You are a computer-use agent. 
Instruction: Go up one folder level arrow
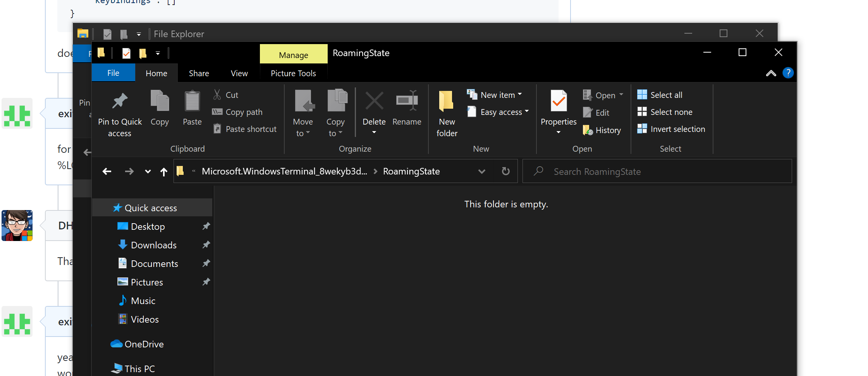[x=164, y=171]
